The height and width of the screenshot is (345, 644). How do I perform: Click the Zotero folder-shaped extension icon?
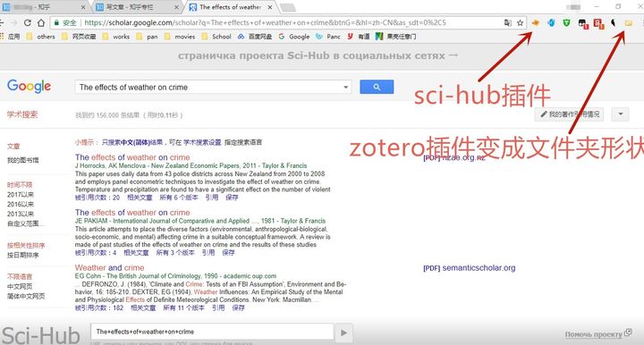pos(629,23)
